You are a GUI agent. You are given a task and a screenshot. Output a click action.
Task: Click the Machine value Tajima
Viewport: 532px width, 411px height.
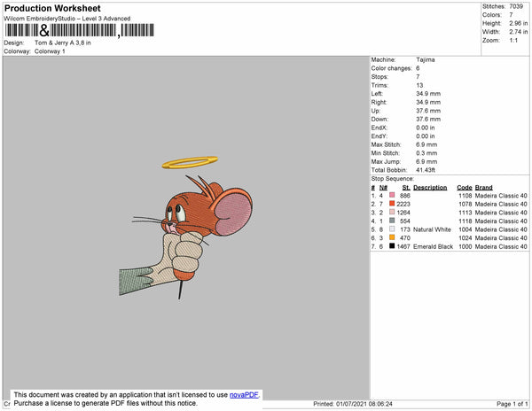point(426,59)
